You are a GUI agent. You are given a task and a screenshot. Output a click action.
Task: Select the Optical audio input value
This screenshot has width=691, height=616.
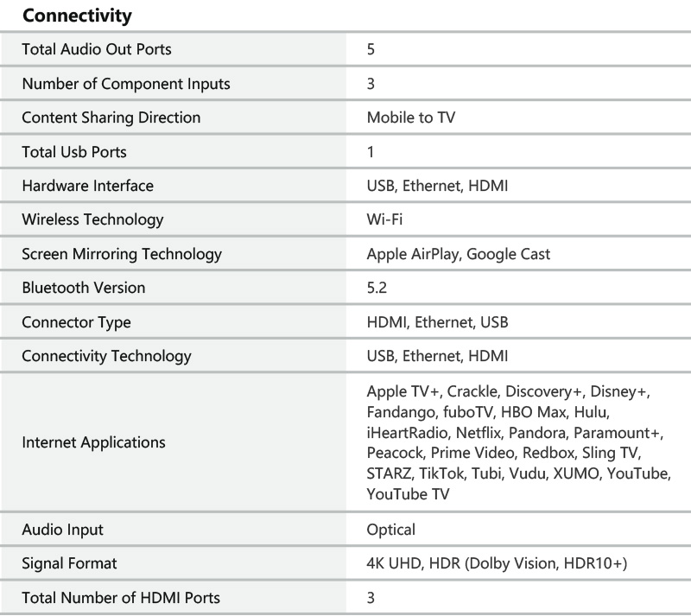click(391, 530)
